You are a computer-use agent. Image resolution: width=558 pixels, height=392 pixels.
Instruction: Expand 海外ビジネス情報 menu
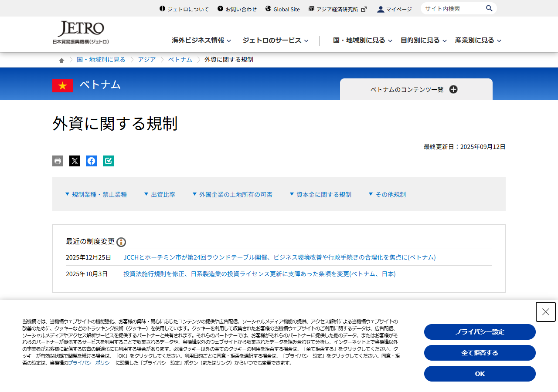tap(201, 40)
